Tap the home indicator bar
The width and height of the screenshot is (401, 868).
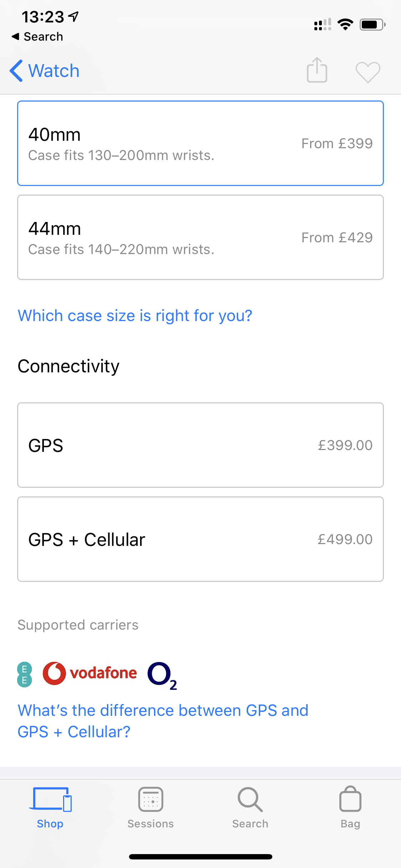pos(200,857)
